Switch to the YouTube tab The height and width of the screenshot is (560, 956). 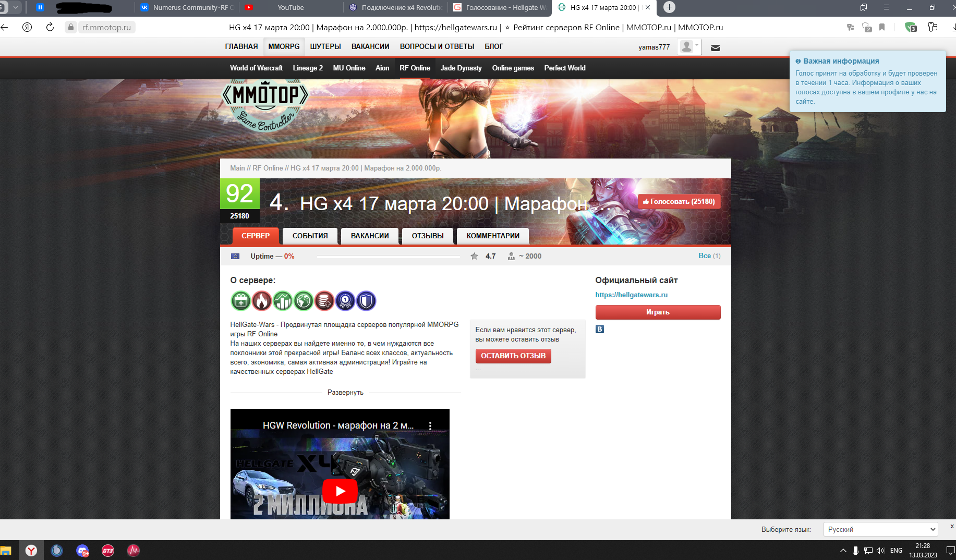[x=291, y=7]
